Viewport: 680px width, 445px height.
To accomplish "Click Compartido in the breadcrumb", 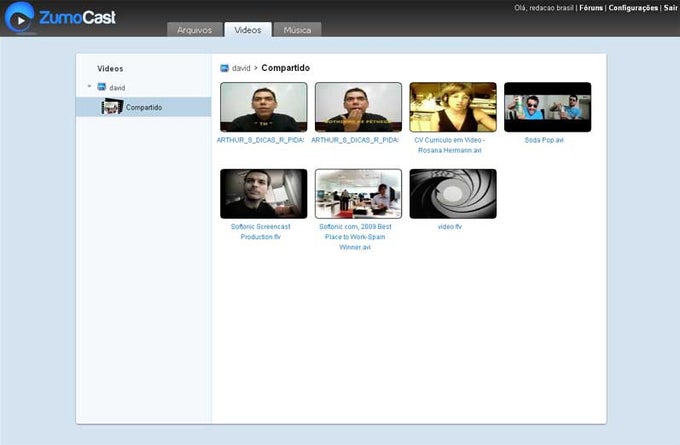I will click(285, 68).
